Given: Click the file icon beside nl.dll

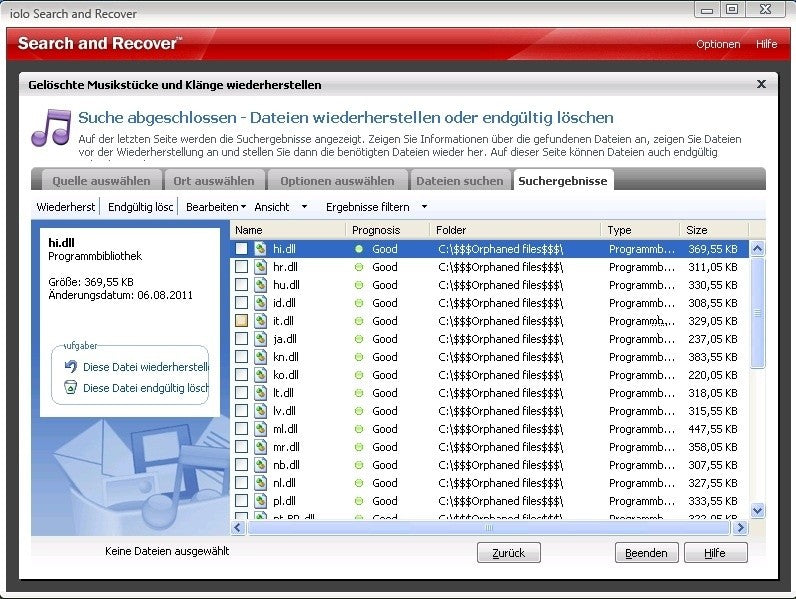Looking at the screenshot, I should pyautogui.click(x=260, y=483).
